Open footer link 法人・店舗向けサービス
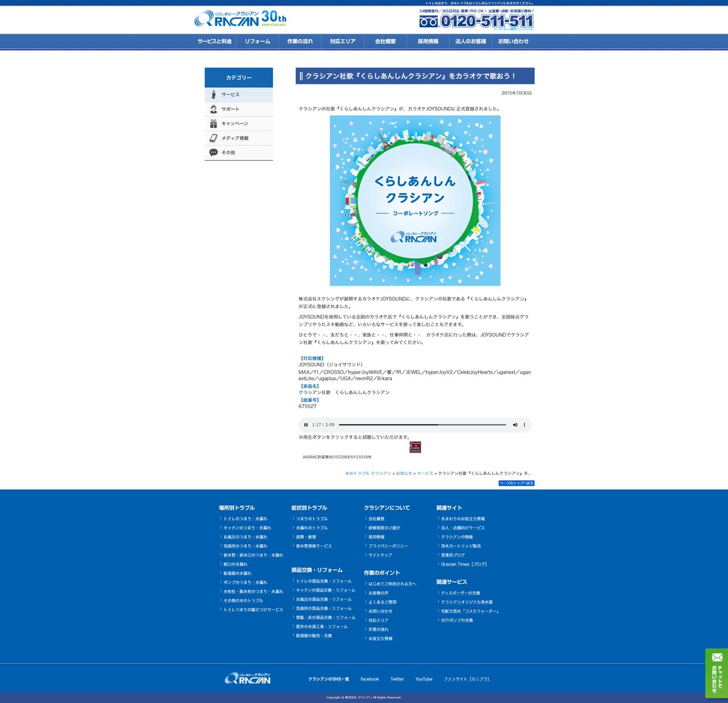The height and width of the screenshot is (703, 728). pyautogui.click(x=463, y=528)
